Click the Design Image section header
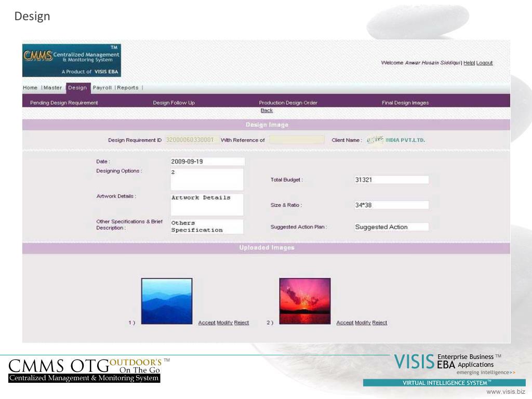 [x=267, y=125]
